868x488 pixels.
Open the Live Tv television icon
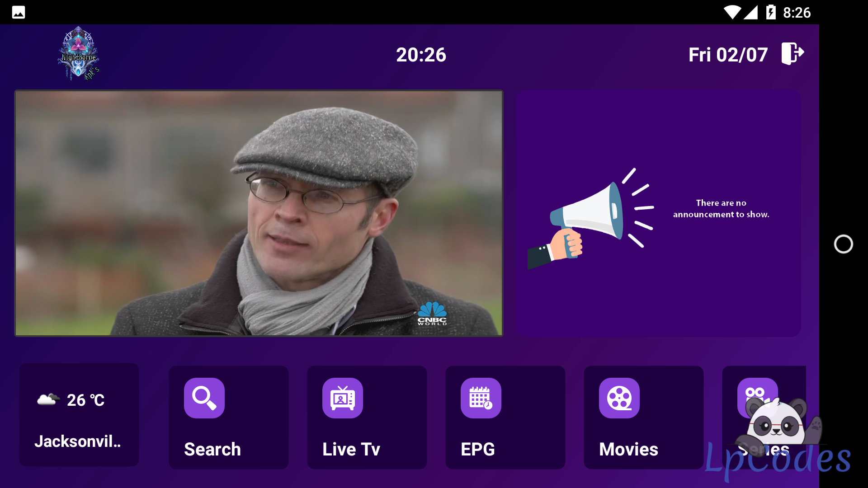[343, 398]
